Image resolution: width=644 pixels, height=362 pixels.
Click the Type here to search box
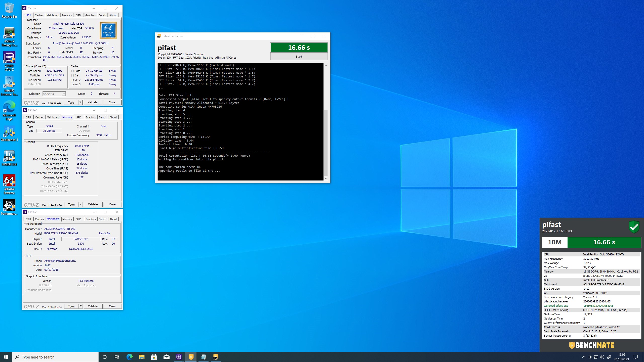55,357
